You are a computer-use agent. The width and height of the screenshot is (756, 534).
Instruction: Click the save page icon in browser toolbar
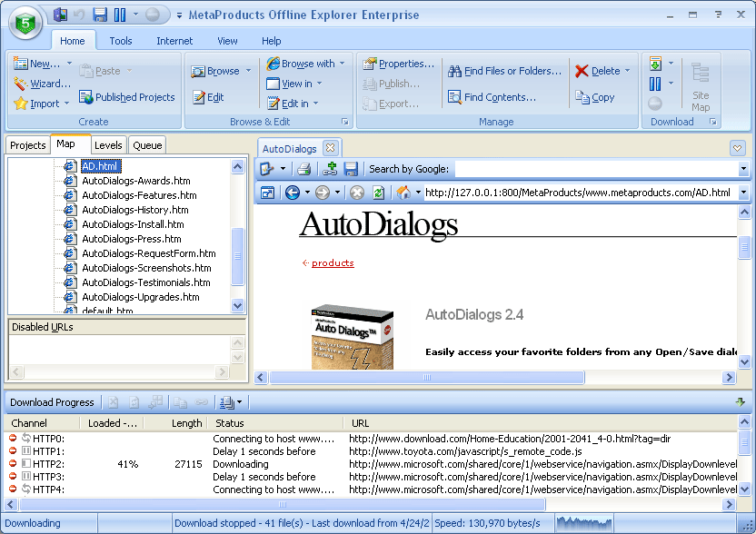click(x=351, y=169)
